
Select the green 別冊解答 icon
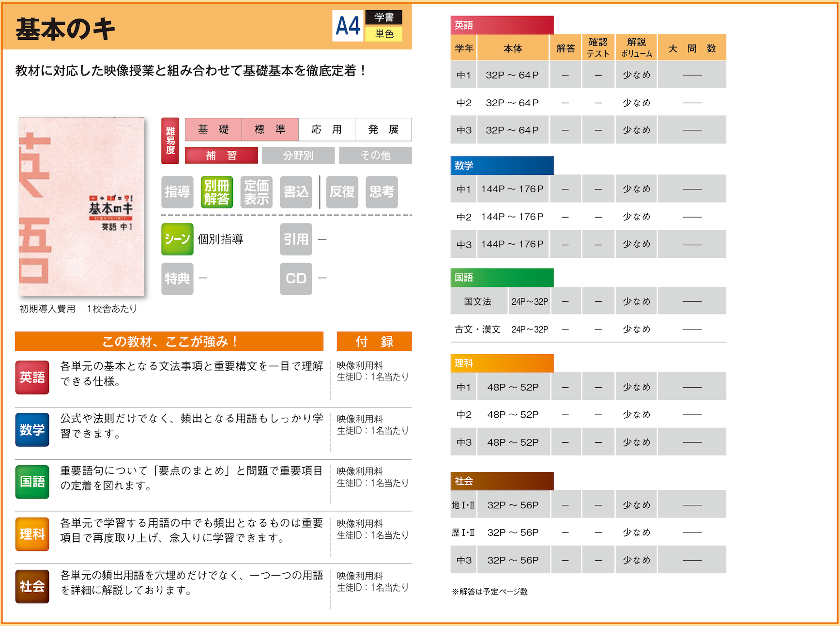tap(216, 192)
